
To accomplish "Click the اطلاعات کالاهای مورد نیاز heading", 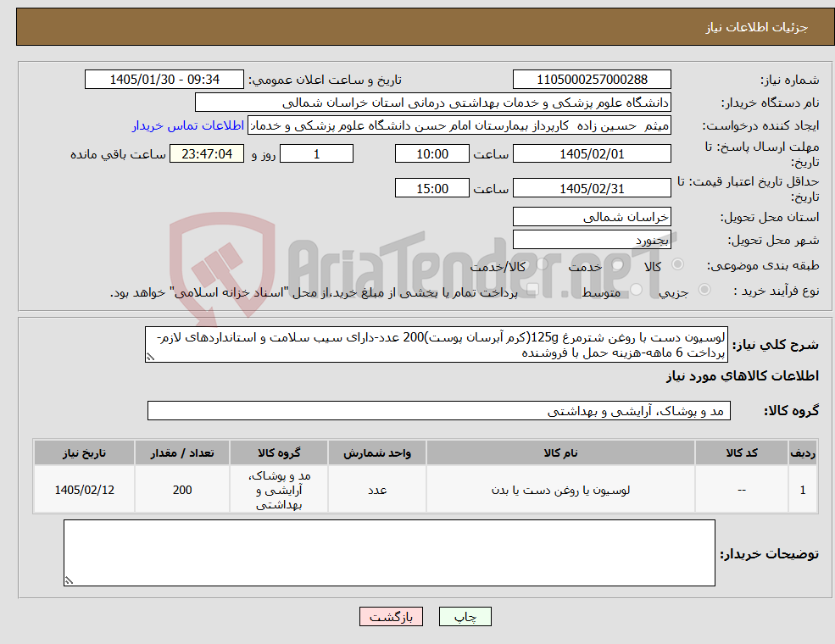I will [x=743, y=376].
